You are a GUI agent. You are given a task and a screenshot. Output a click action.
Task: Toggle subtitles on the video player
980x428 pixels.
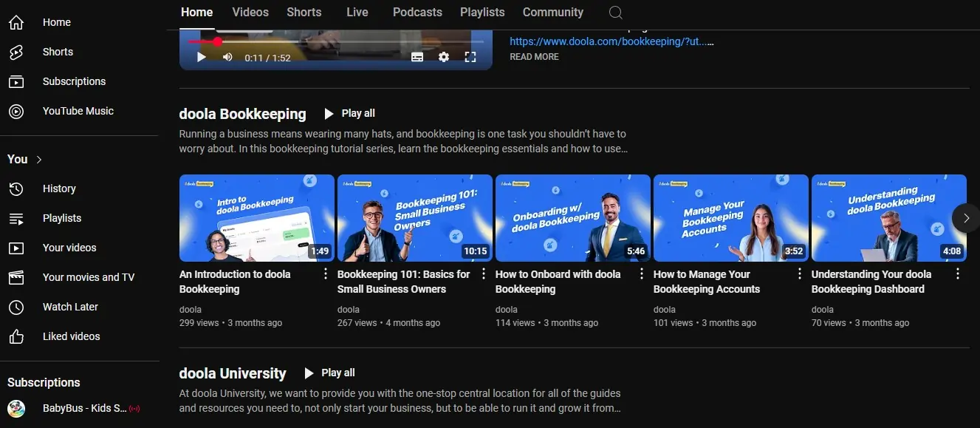point(417,57)
